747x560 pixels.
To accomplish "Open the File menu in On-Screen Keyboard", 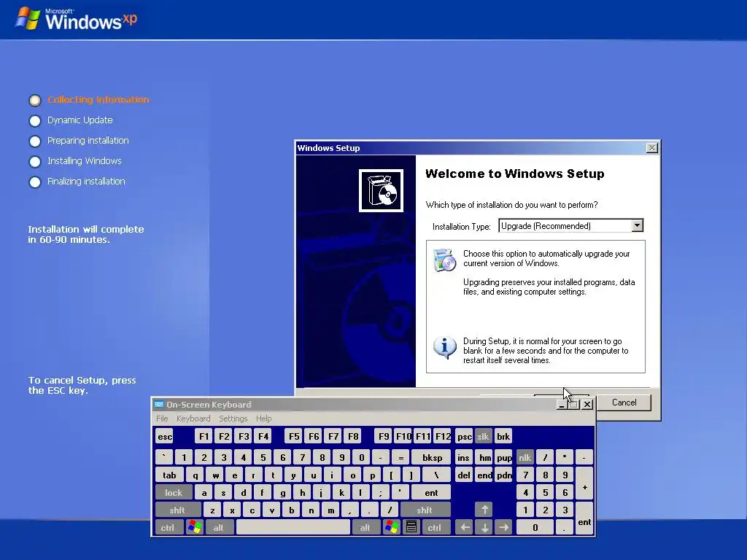I will (x=162, y=419).
